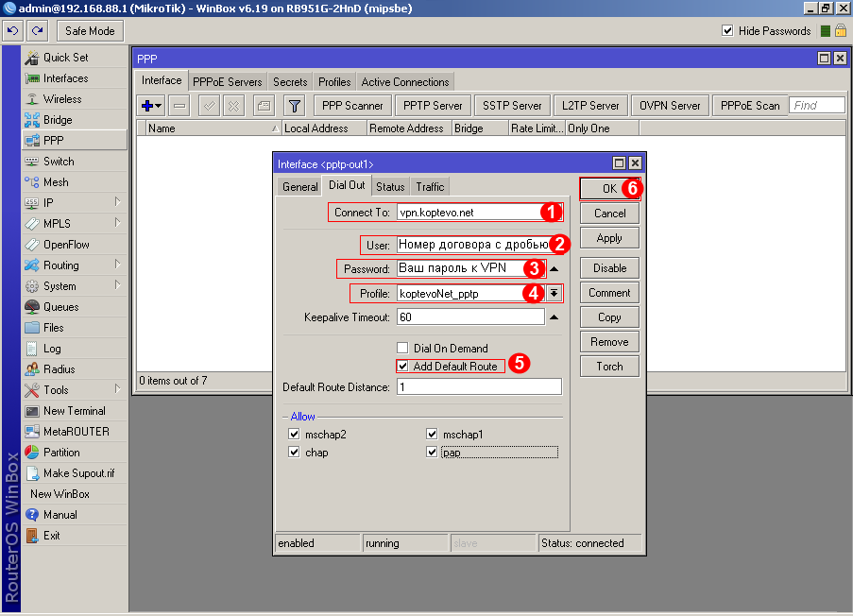
Task: Click the funnel Filter icon
Action: tap(295, 106)
